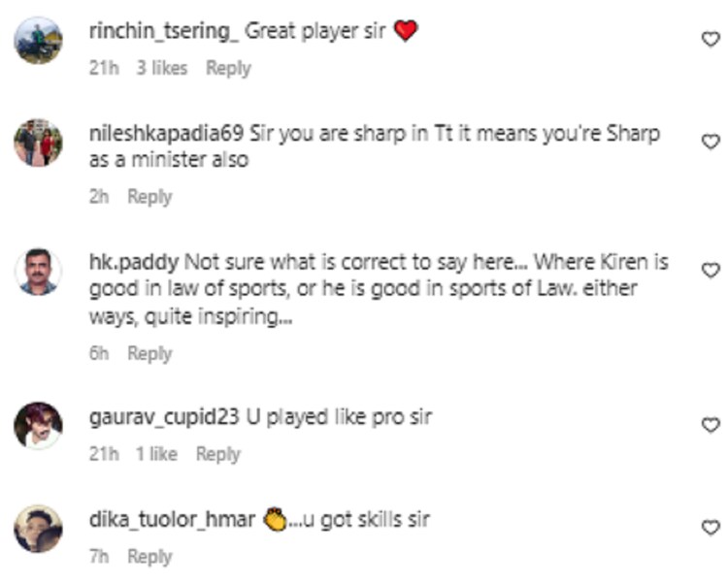Heart gaurav_cupid23's comment

[710, 425]
